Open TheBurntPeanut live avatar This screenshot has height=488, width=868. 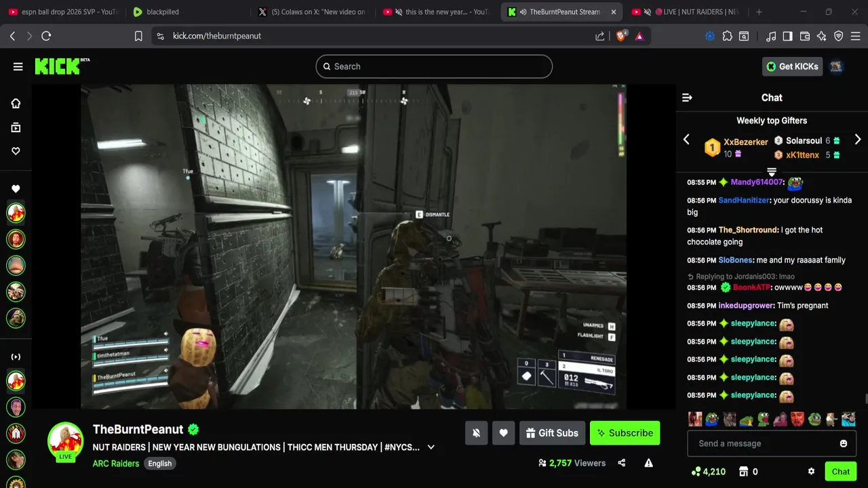click(65, 441)
